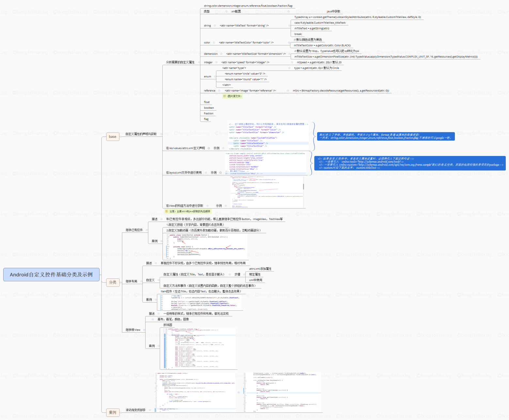This screenshot has width=509, height=420.
Task: Collapse the 继承已有控件 branch
Action: (x=147, y=230)
